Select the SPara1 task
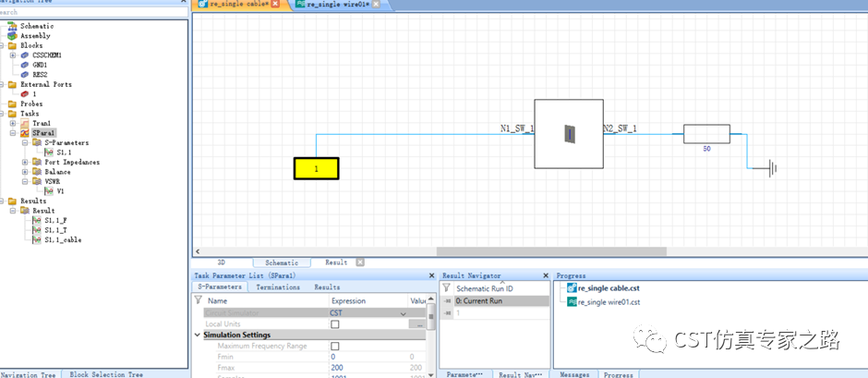 (x=43, y=133)
